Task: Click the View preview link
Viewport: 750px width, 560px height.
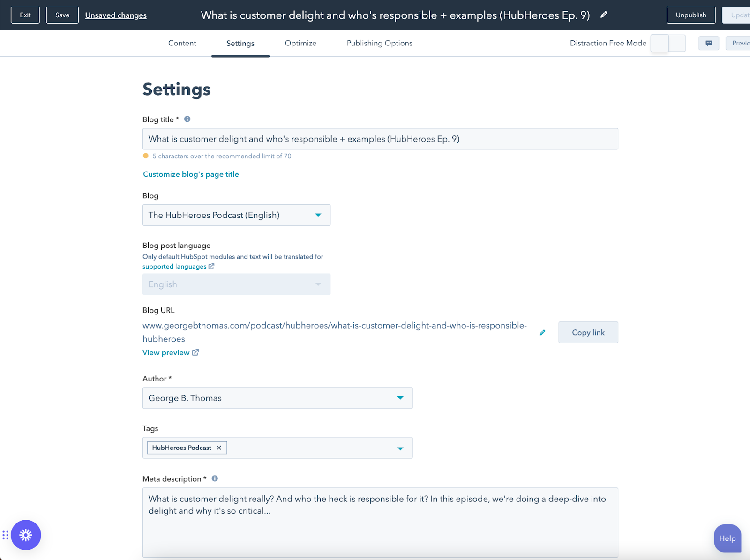Action: click(166, 352)
